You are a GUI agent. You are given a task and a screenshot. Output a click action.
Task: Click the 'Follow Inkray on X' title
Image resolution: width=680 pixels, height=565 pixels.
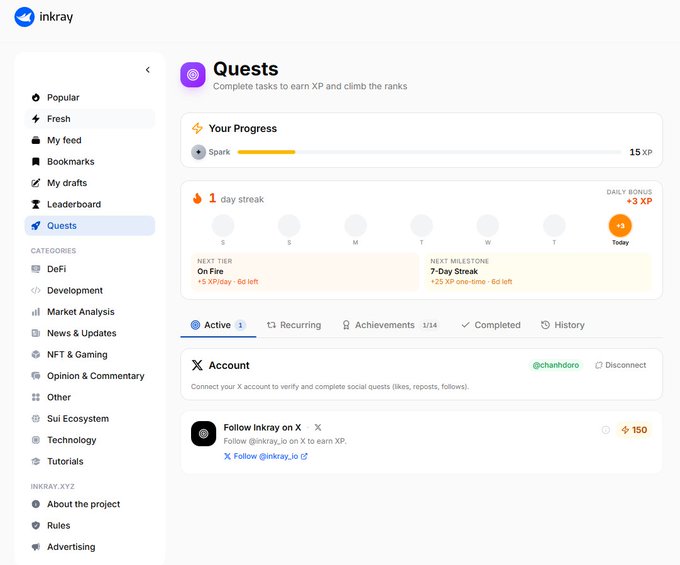coord(262,428)
